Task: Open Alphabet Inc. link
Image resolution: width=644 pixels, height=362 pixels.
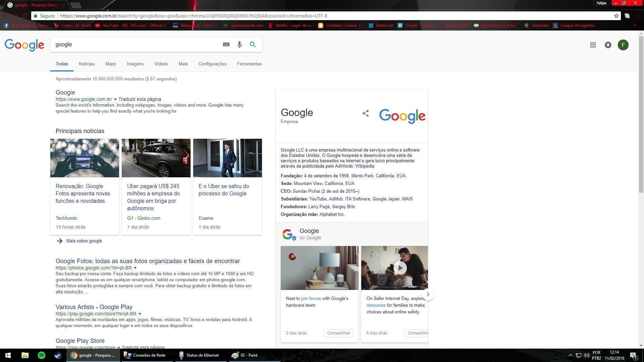Action: pyautogui.click(x=332, y=215)
